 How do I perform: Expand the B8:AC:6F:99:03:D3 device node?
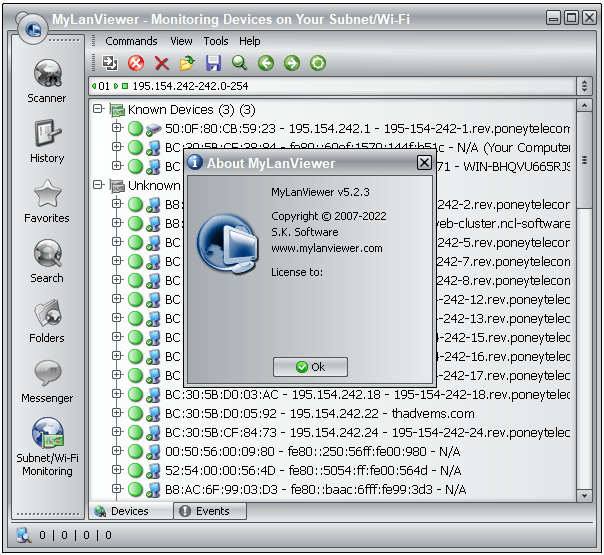[116, 489]
